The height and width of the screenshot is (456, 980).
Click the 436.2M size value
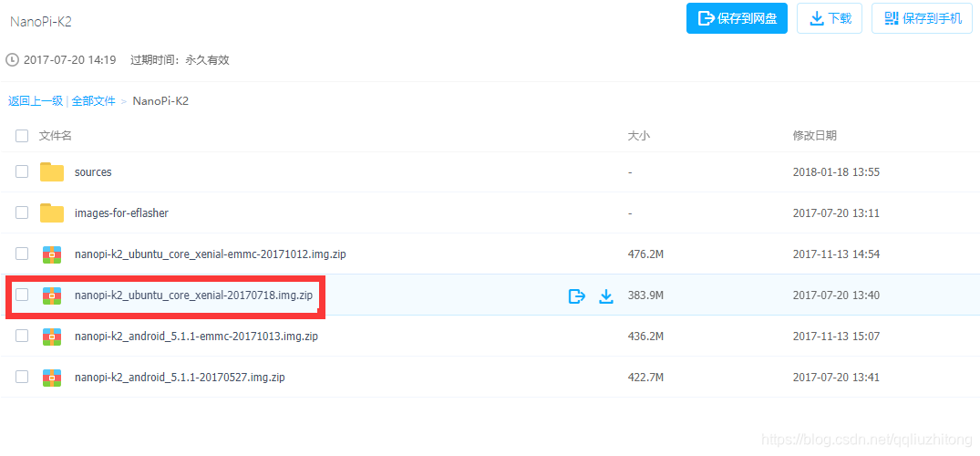[x=645, y=337]
